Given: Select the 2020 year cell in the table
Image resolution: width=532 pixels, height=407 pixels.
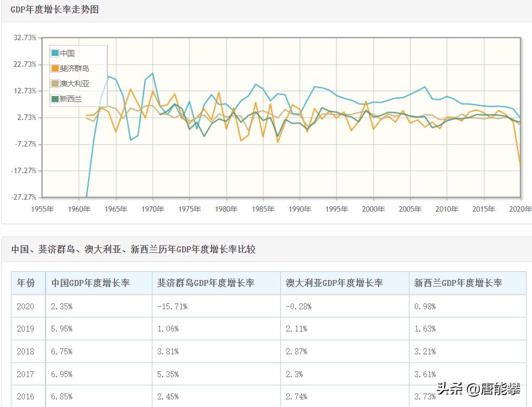Looking at the screenshot, I should click(25, 306).
